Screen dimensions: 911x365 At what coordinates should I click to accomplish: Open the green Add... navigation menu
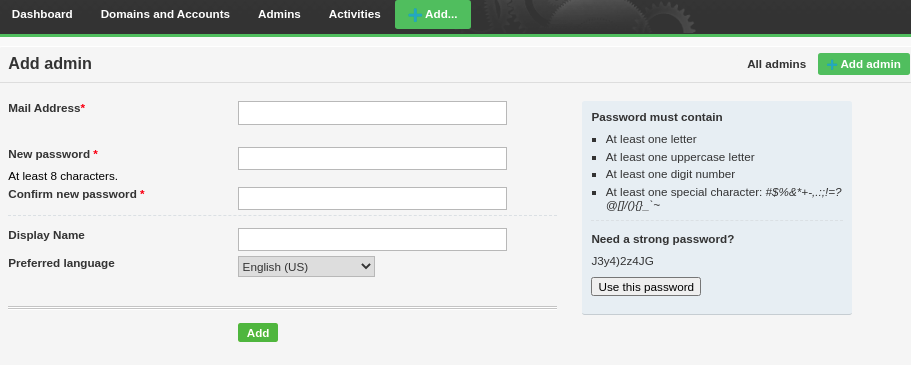[x=433, y=15]
